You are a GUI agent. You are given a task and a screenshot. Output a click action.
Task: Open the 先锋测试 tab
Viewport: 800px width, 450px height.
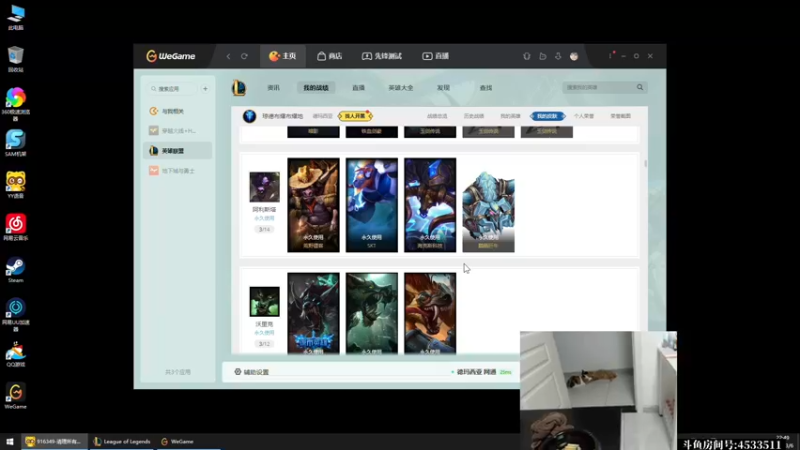tap(382, 56)
